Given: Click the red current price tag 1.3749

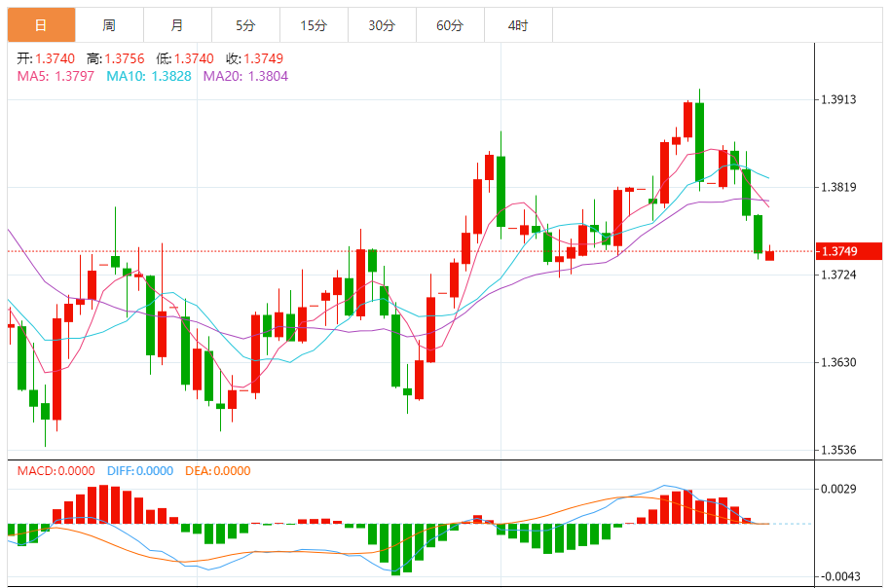Looking at the screenshot, I should (x=848, y=251).
